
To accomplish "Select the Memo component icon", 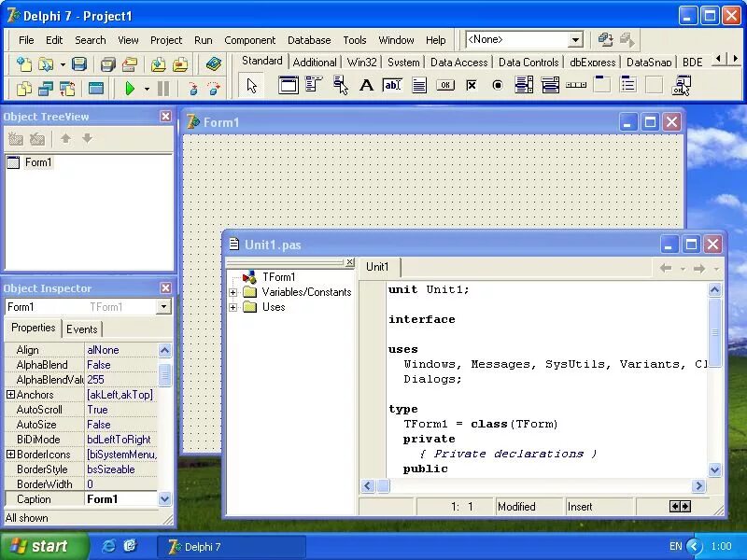I will click(419, 86).
